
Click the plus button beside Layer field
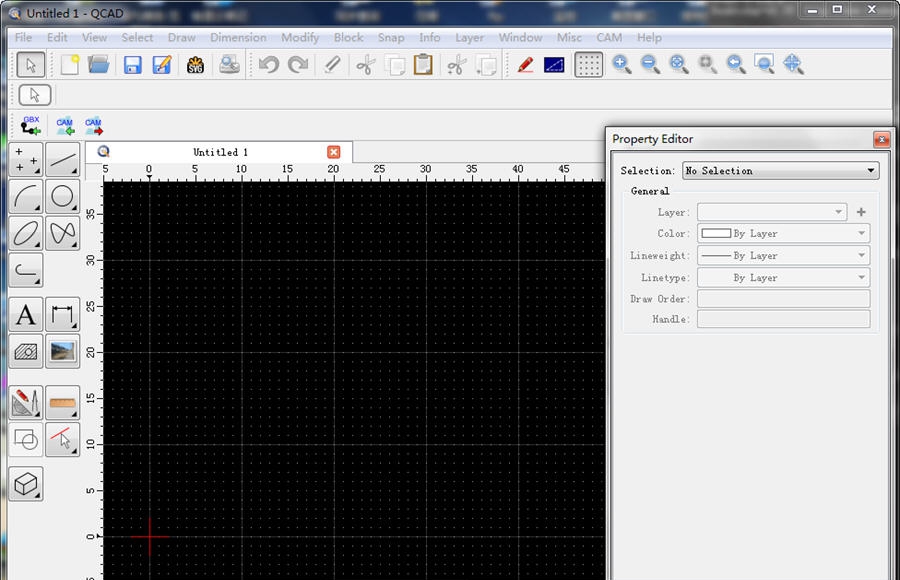[x=861, y=212]
